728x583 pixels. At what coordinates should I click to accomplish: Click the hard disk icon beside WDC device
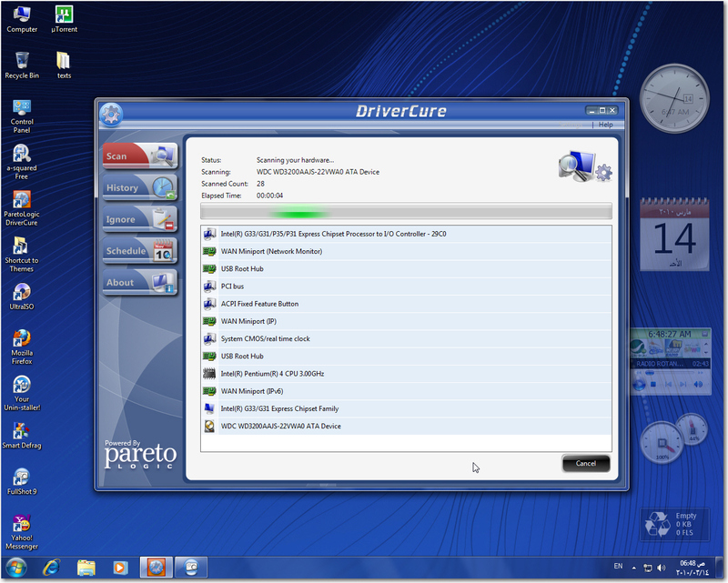[209, 427]
